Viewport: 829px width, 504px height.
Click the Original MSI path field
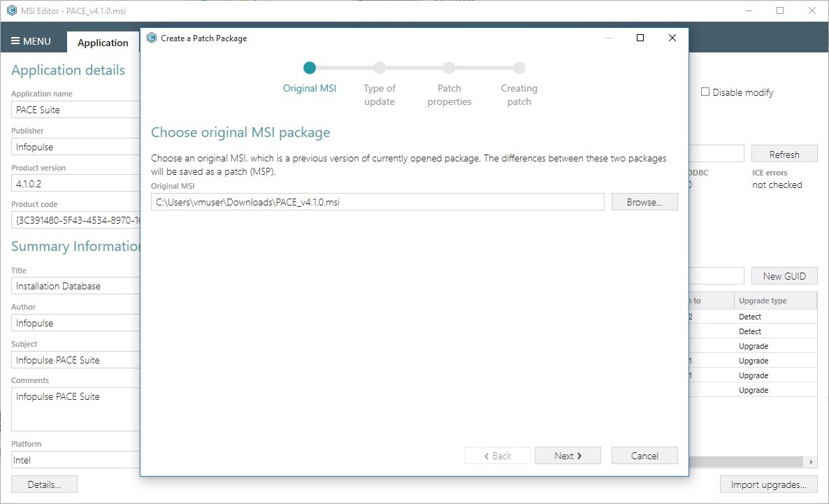pos(377,202)
